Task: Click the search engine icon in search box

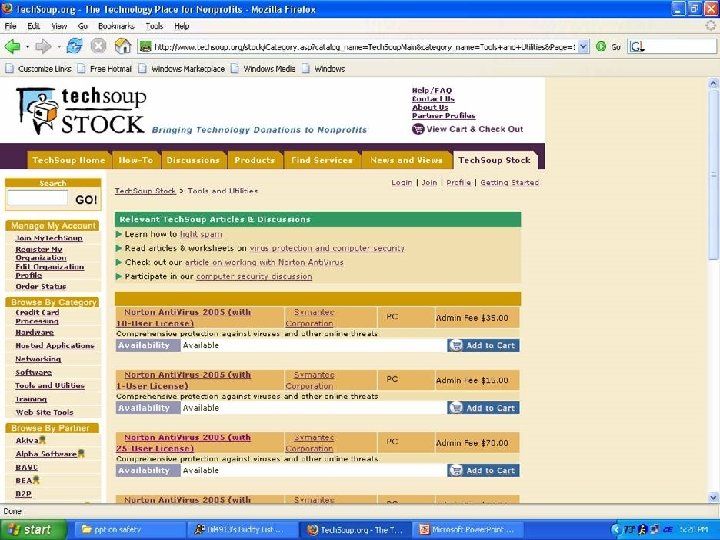Action: pos(637,46)
